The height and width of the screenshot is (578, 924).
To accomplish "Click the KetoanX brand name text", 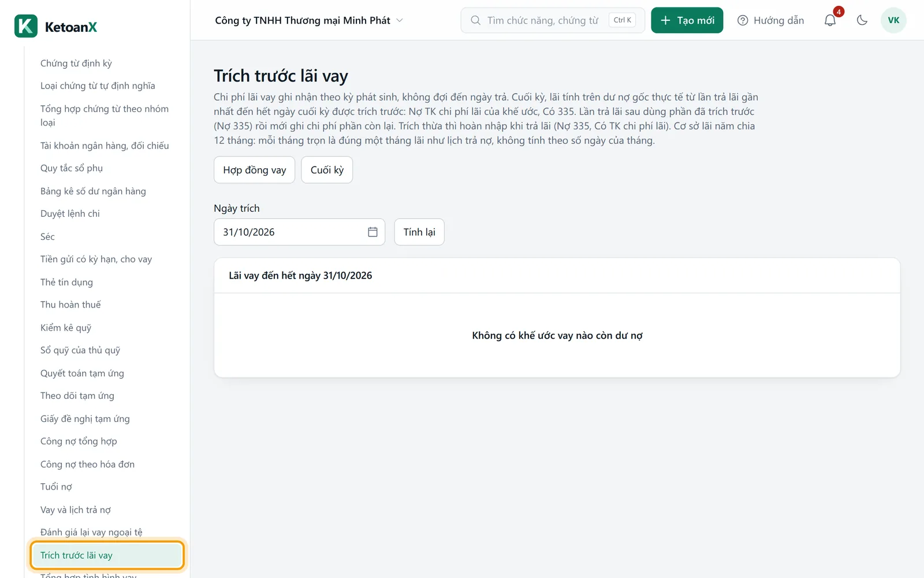I will click(71, 27).
